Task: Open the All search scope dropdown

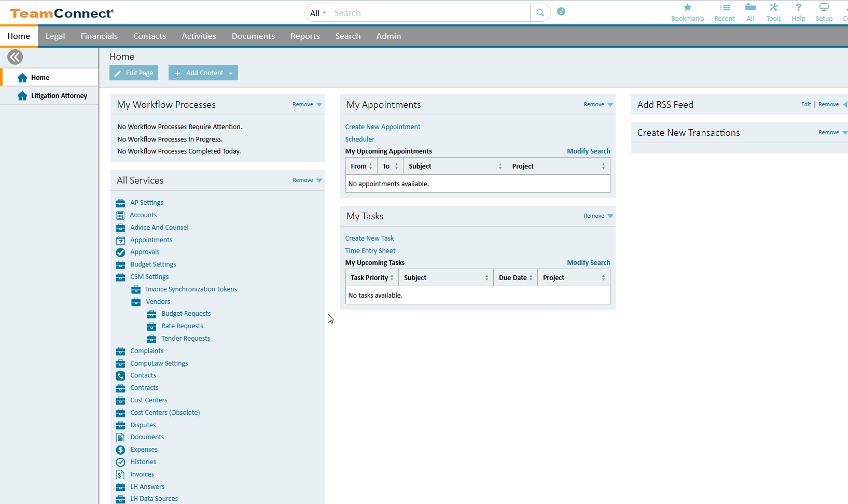Action: click(x=317, y=13)
